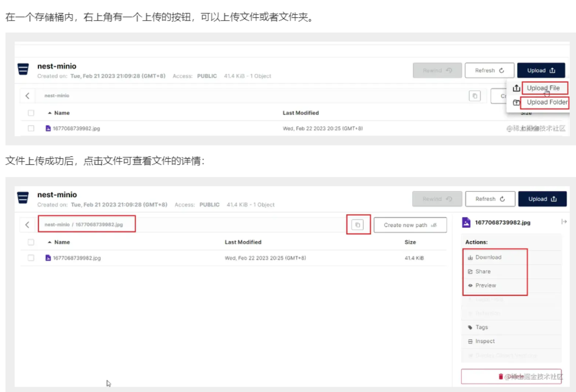Go back using upper panel's back arrow
Viewport: 576px width, 392px height.
coord(27,96)
